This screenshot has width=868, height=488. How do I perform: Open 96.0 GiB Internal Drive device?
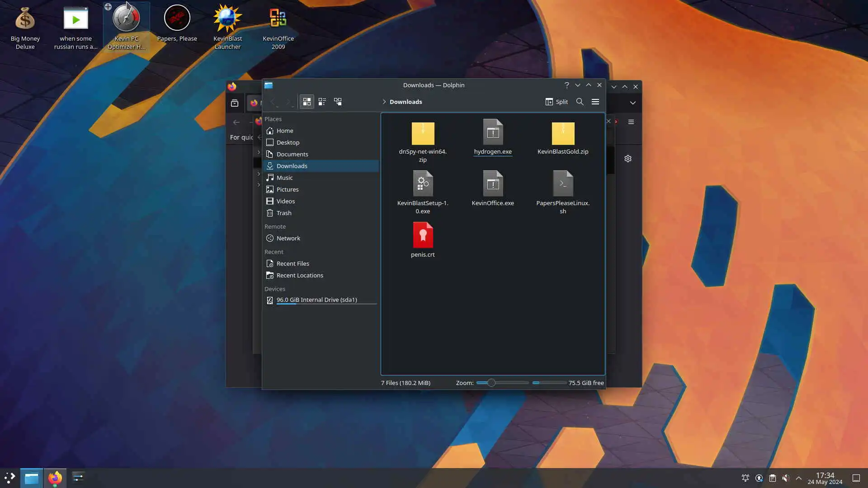[x=316, y=300]
